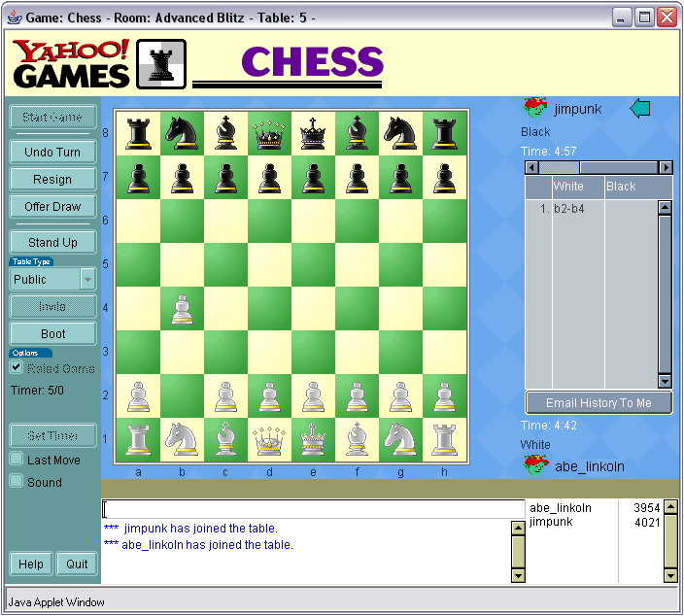Pick the black pawn on e7
Image resolution: width=684 pixels, height=616 pixels.
click(313, 178)
